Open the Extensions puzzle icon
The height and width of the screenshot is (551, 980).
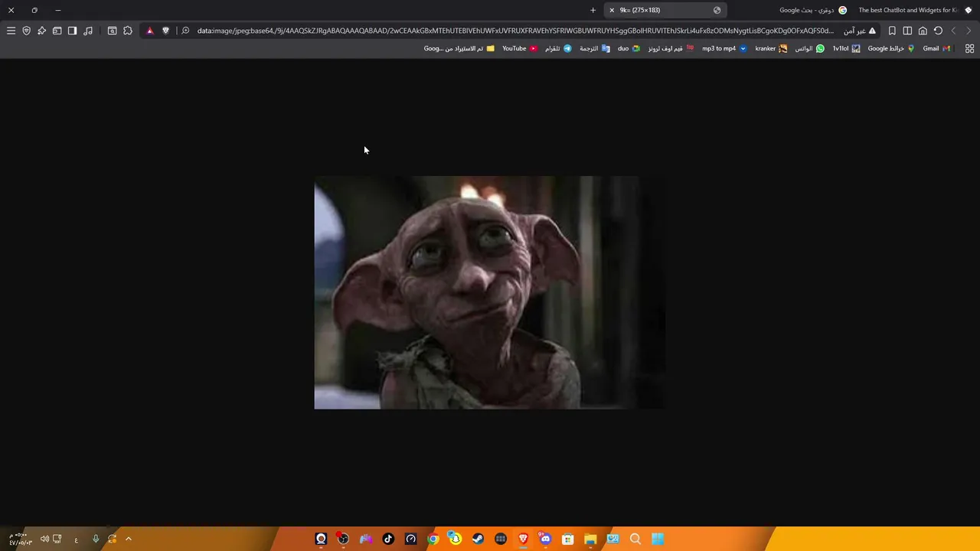(x=128, y=31)
